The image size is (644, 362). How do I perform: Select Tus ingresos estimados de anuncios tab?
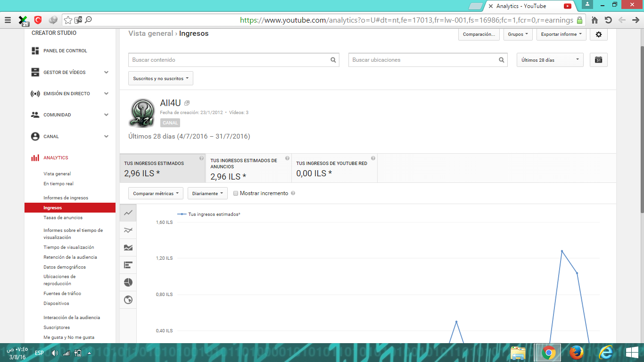tap(249, 168)
